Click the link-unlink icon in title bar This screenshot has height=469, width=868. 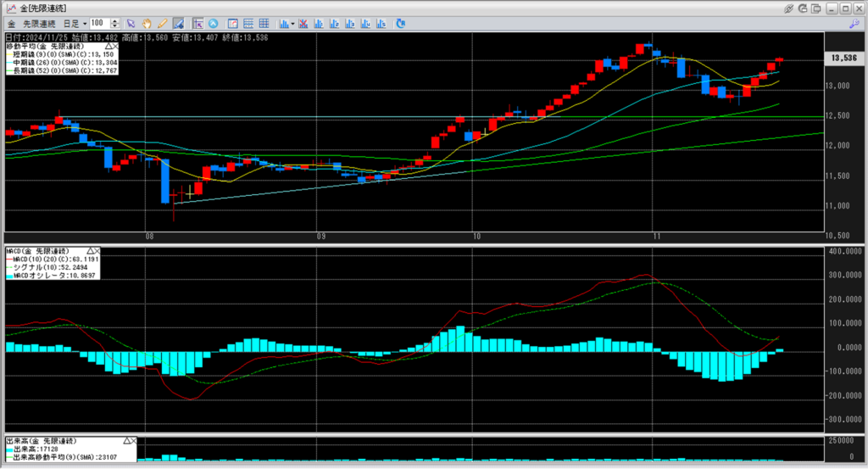click(789, 8)
